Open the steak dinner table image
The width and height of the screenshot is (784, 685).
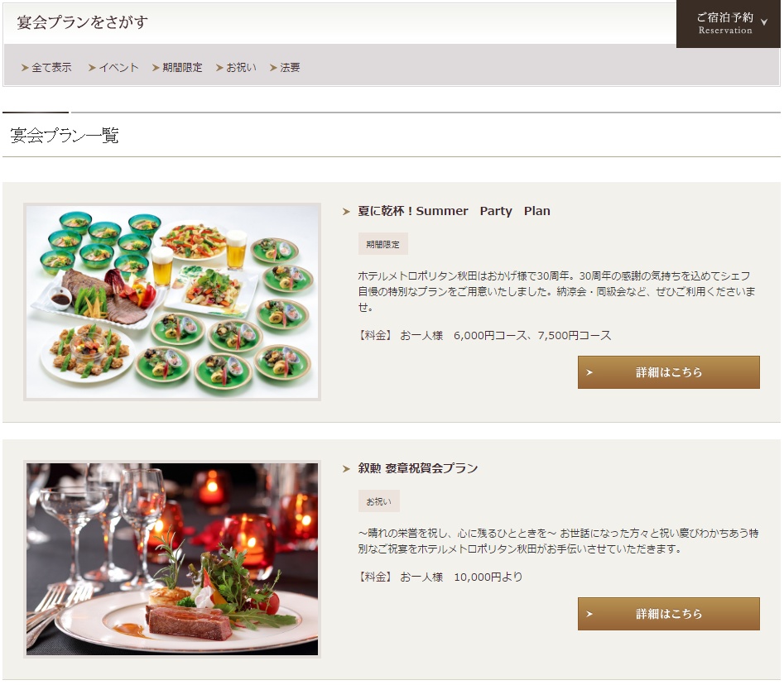tap(172, 559)
